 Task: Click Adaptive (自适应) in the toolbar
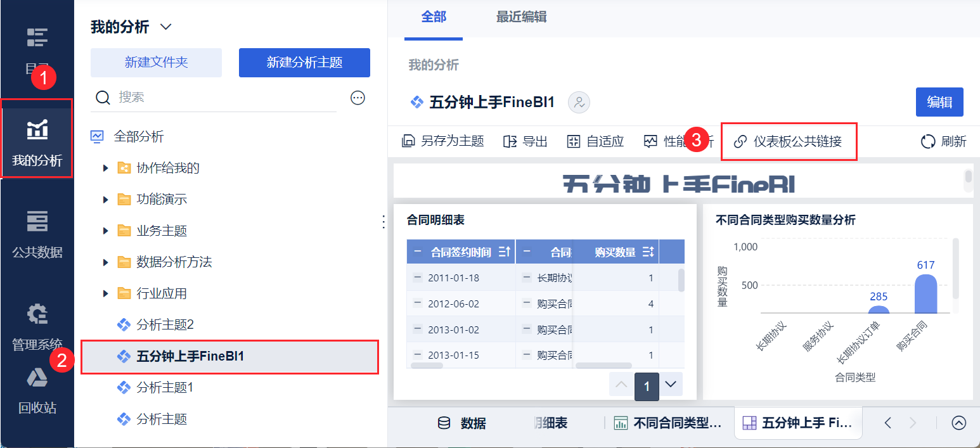click(x=595, y=141)
